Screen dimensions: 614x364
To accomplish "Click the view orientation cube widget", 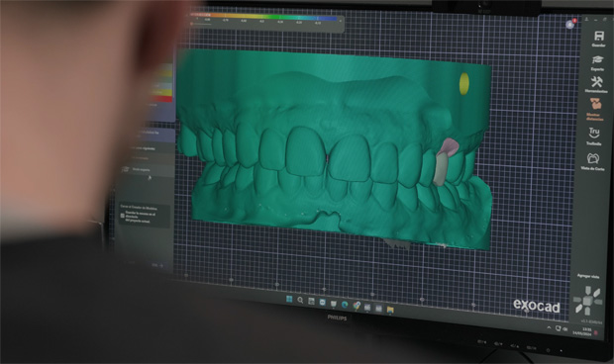I will point(587,301).
